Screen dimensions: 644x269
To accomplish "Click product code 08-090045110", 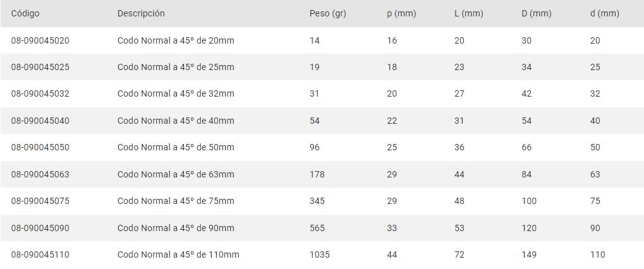I will coord(40,254).
